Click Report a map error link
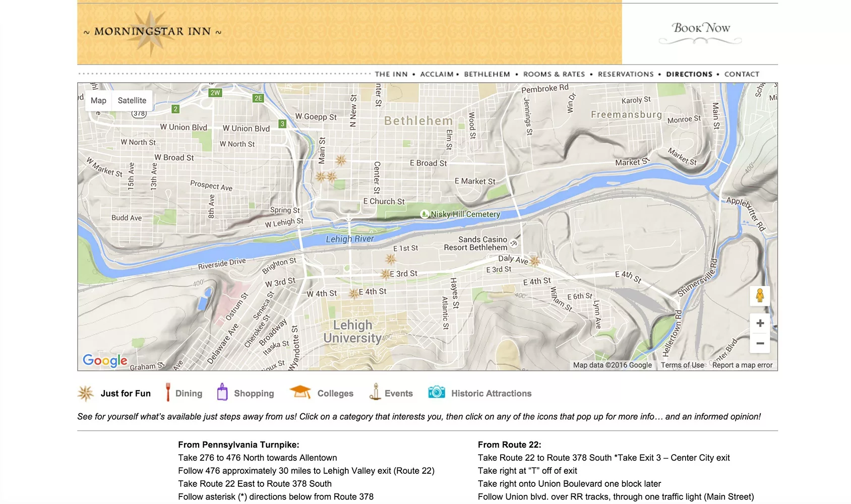 pos(742,365)
